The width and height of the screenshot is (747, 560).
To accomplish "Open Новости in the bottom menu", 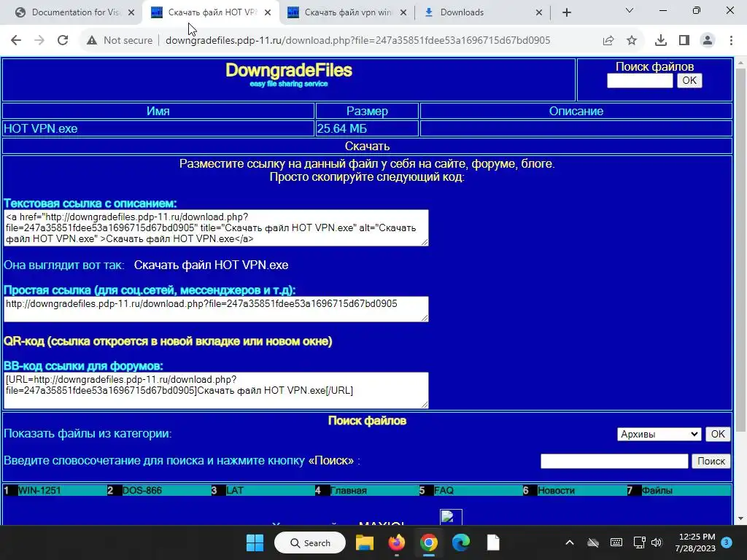I will (556, 491).
